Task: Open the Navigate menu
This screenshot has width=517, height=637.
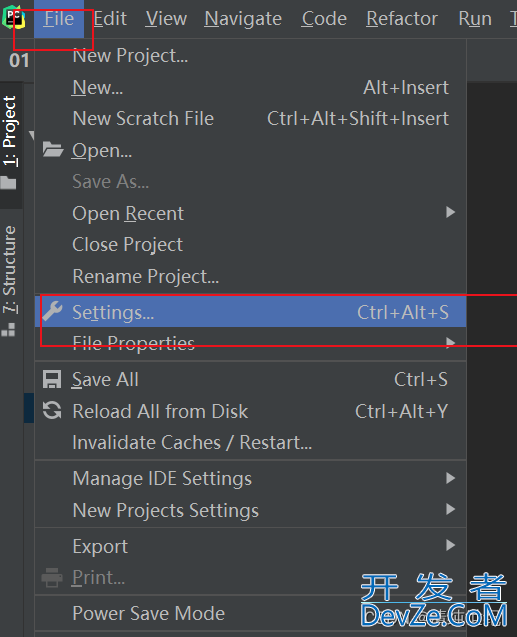Action: [x=243, y=19]
